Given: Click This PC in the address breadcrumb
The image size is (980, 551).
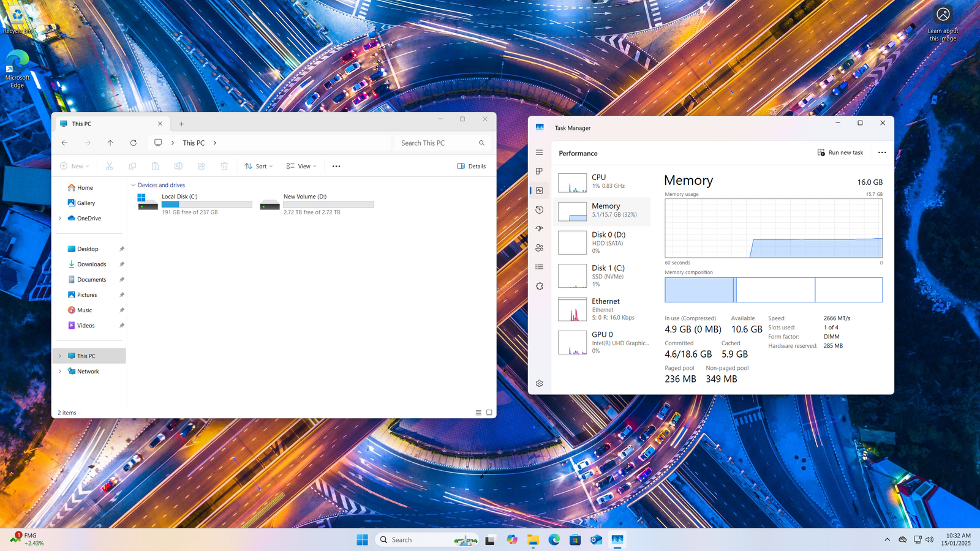Looking at the screenshot, I should [x=194, y=143].
